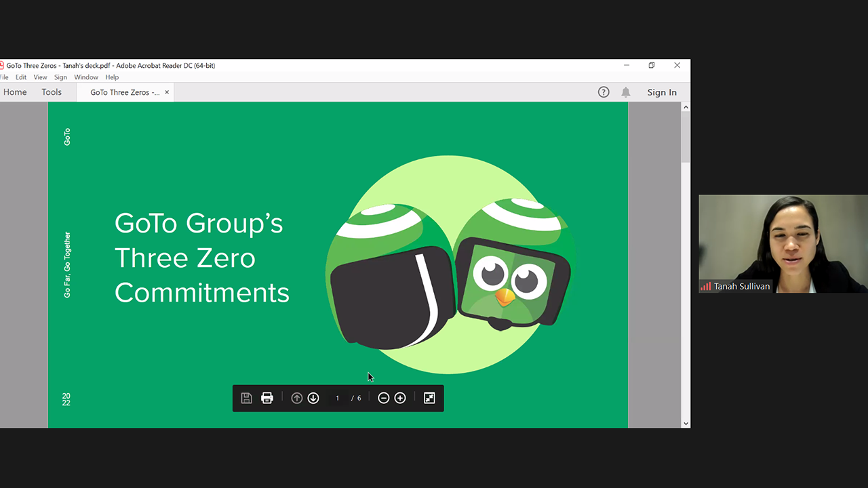Click the Tanah Sullivan name label
This screenshot has width=868, height=488.
coord(742,286)
